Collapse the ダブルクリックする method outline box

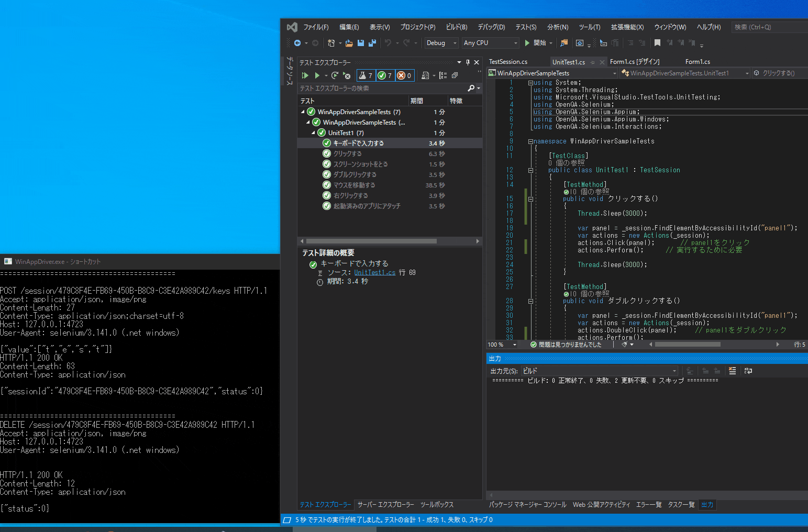(x=530, y=301)
